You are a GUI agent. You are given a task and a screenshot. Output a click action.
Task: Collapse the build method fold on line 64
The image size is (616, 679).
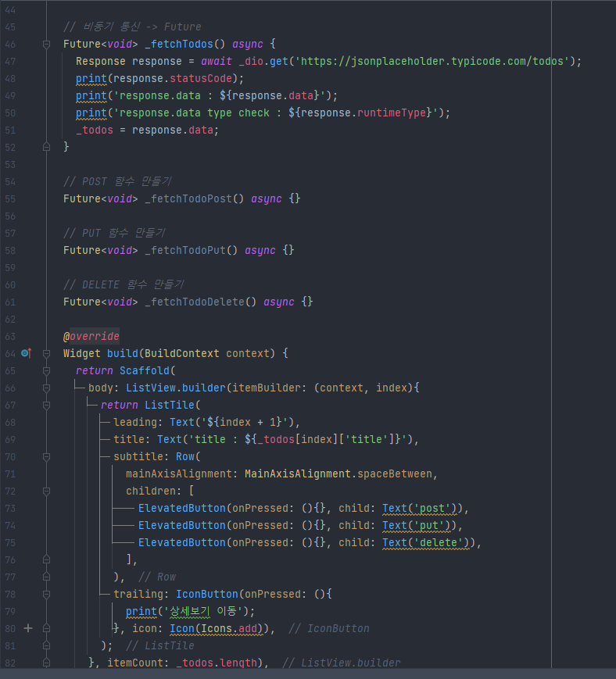46,353
